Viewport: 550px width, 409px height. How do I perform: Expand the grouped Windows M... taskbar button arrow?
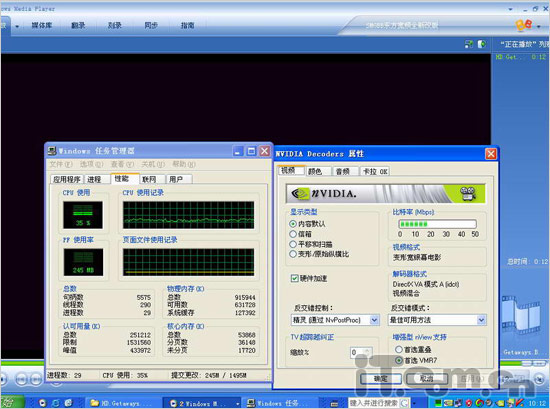point(237,404)
